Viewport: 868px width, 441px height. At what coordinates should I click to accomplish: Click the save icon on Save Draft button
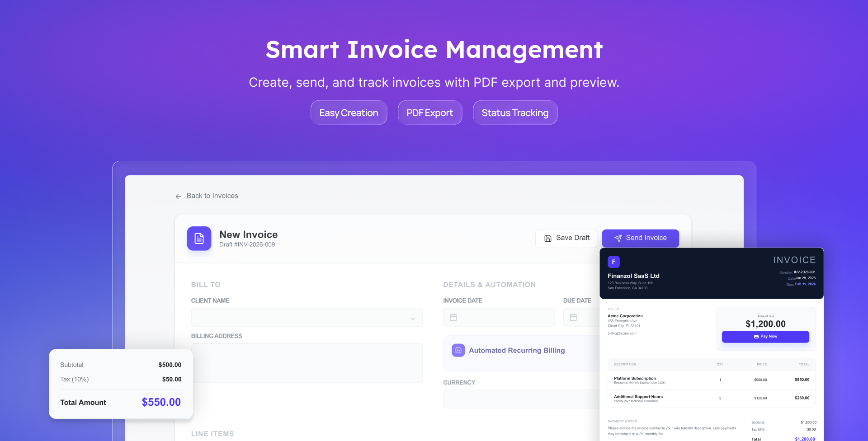pyautogui.click(x=547, y=238)
